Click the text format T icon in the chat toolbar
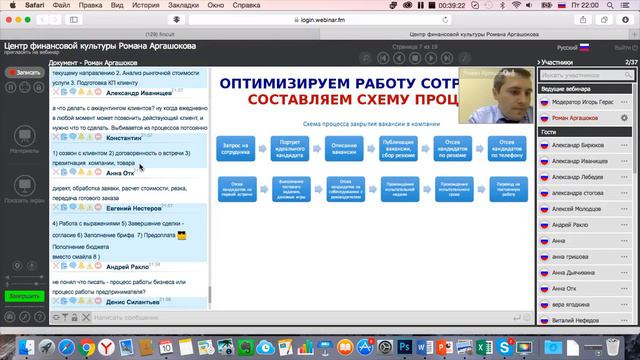 click(x=65, y=317)
